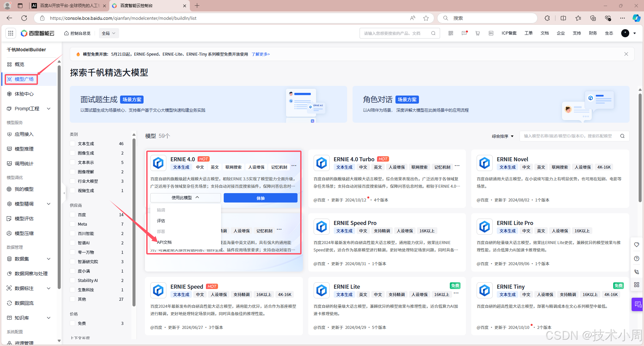Bookmark this page with star icon
This screenshot has height=346, width=644.
[x=426, y=18]
